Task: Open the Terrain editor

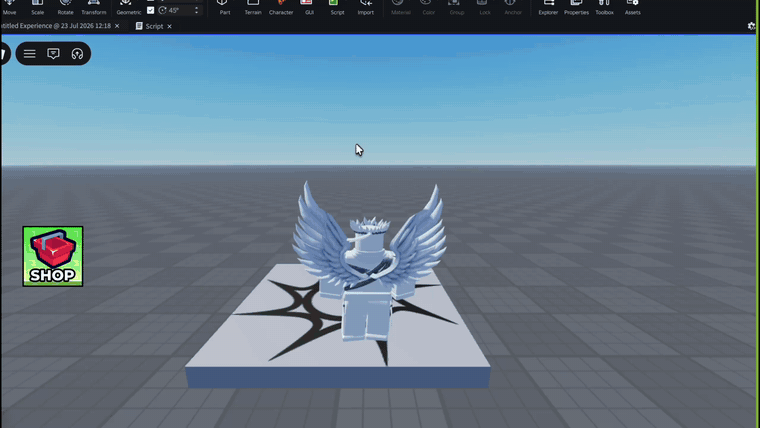Action: [253, 8]
